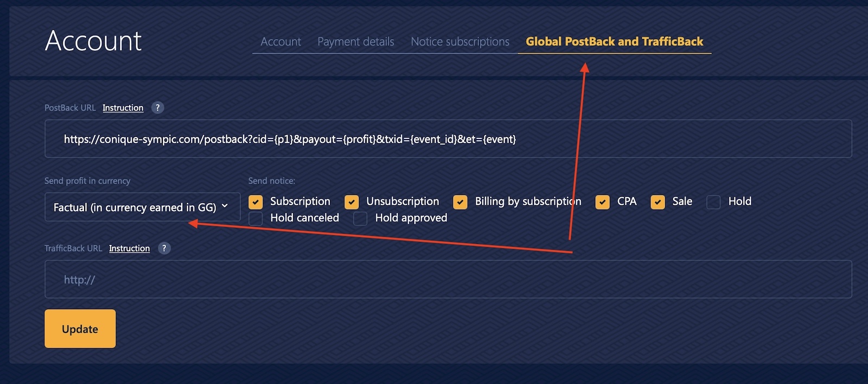The height and width of the screenshot is (384, 868).
Task: Uncheck the Sale checkbox
Action: (658, 202)
